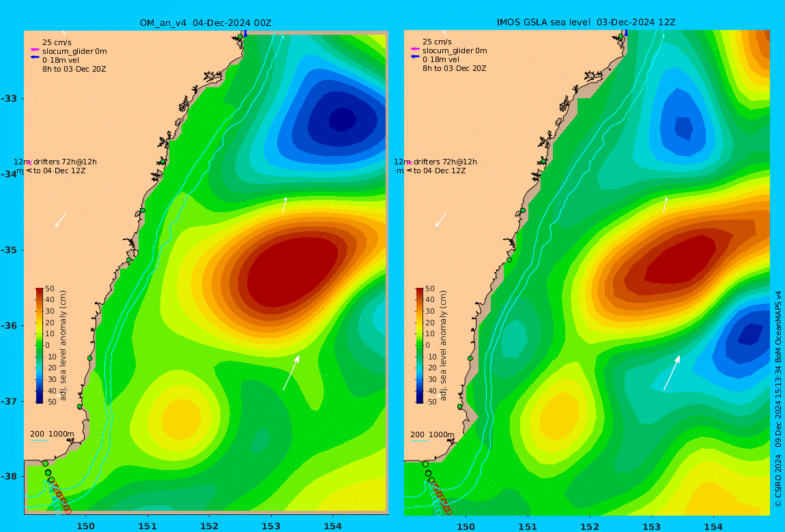Click longitude label 150 under left map

(x=85, y=526)
